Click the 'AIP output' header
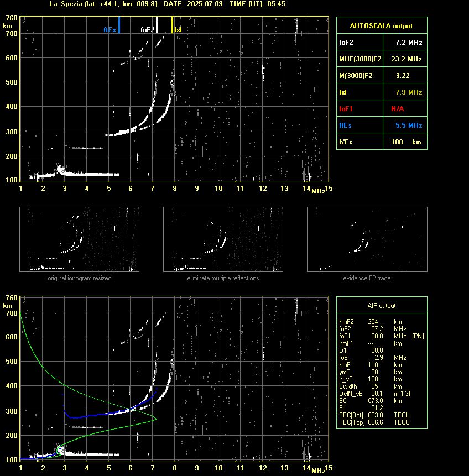The height and width of the screenshot is (476, 469). click(x=382, y=306)
